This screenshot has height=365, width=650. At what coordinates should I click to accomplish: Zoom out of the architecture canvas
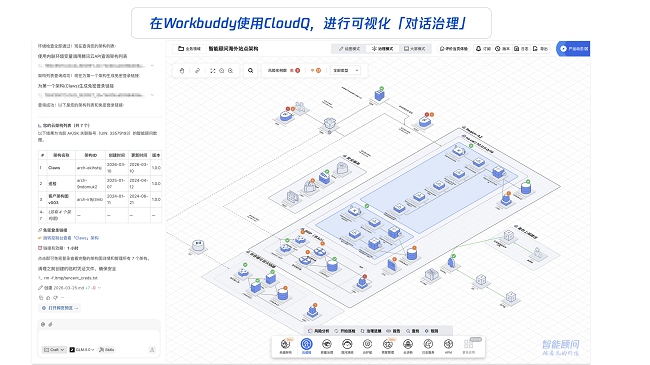pos(222,71)
